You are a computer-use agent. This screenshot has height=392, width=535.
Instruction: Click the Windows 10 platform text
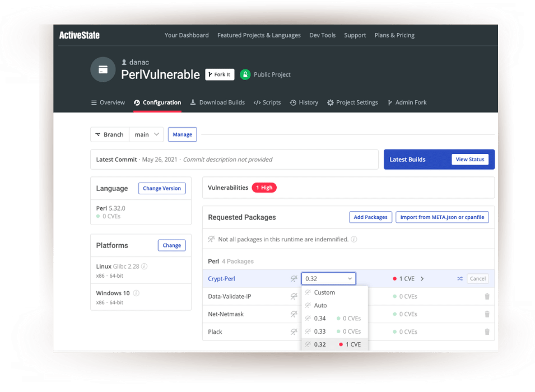pos(113,293)
